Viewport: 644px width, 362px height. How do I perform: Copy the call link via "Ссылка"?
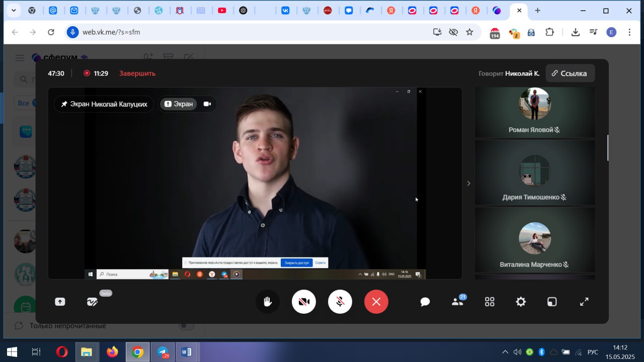pyautogui.click(x=570, y=73)
